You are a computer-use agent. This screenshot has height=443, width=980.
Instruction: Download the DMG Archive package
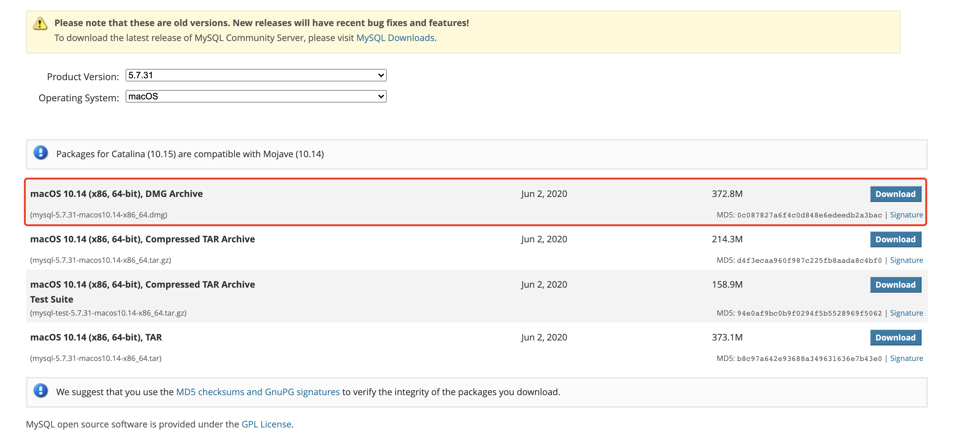tap(895, 194)
